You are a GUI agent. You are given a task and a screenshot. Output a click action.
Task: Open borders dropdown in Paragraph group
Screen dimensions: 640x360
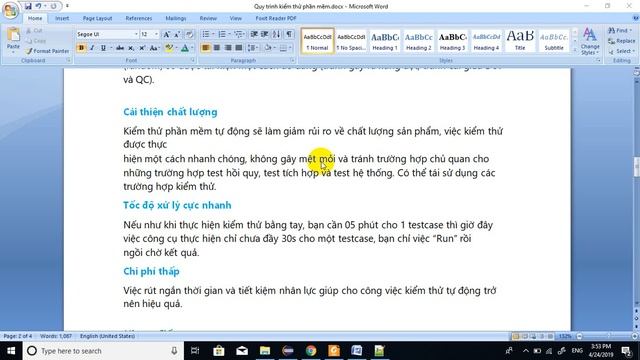click(x=290, y=48)
